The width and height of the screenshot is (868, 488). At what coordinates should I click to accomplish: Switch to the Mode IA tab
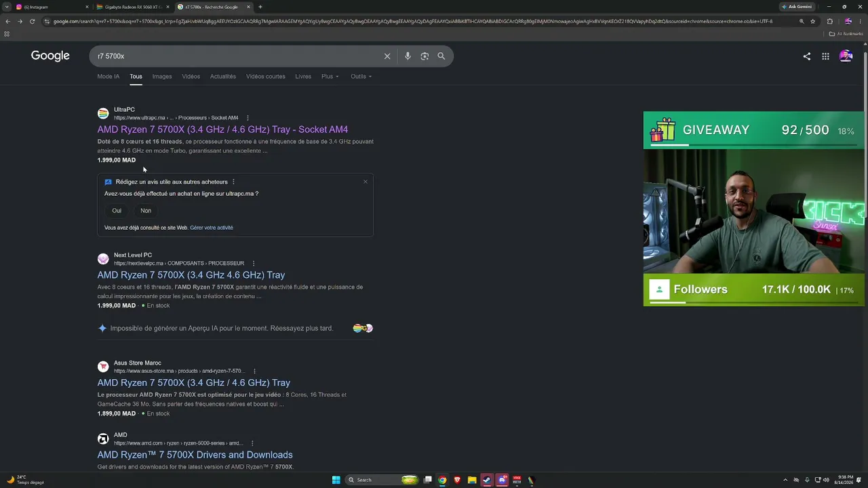point(108,77)
